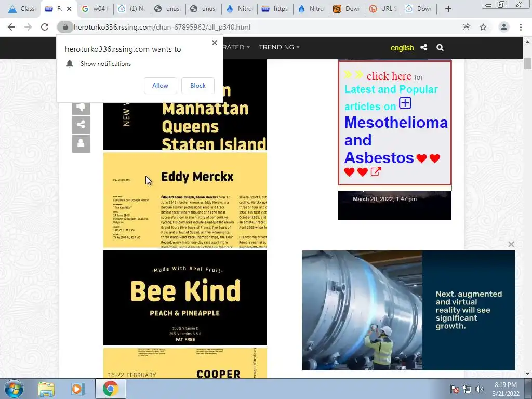Open the site search magnifier
Image resolution: width=532 pixels, height=399 pixels.
point(440,47)
